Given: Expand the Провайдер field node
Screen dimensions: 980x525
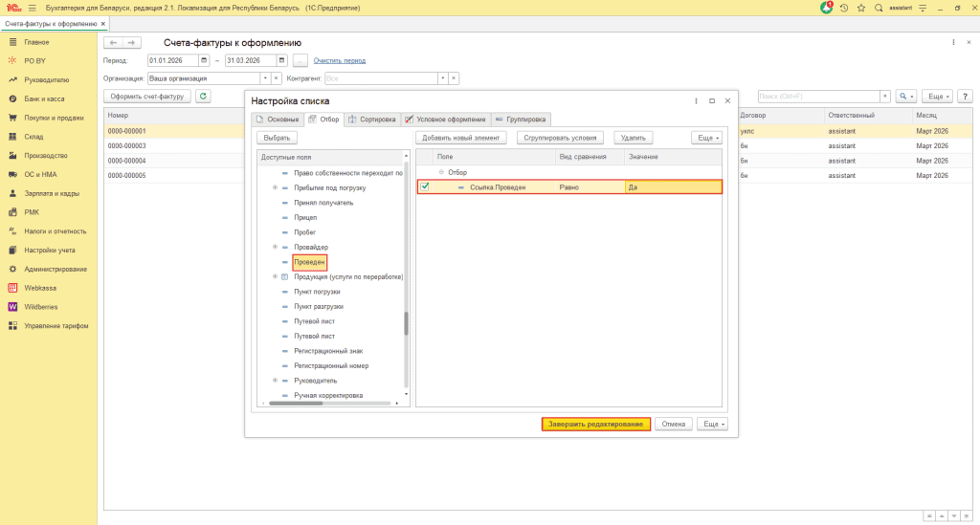Looking at the screenshot, I should [275, 247].
